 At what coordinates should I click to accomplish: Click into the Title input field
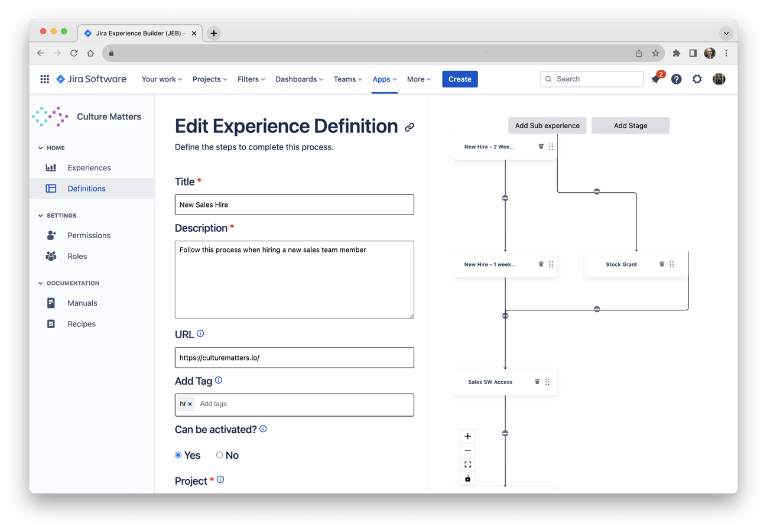tap(294, 205)
